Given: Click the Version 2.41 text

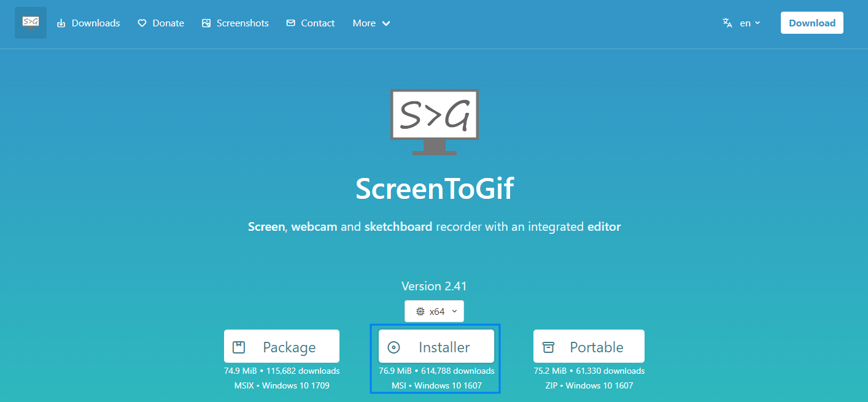Looking at the screenshot, I should click(434, 286).
